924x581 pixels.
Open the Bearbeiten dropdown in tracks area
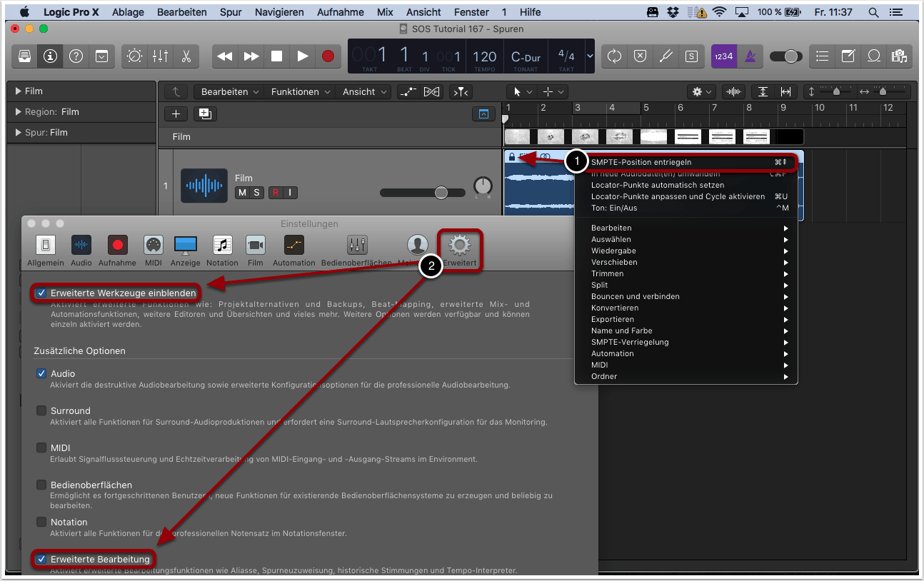tap(230, 92)
